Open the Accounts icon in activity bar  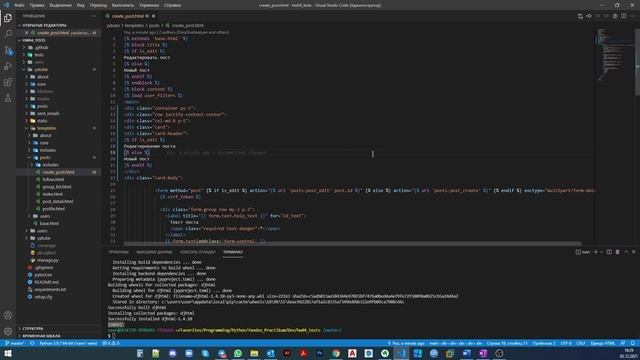coord(8,315)
